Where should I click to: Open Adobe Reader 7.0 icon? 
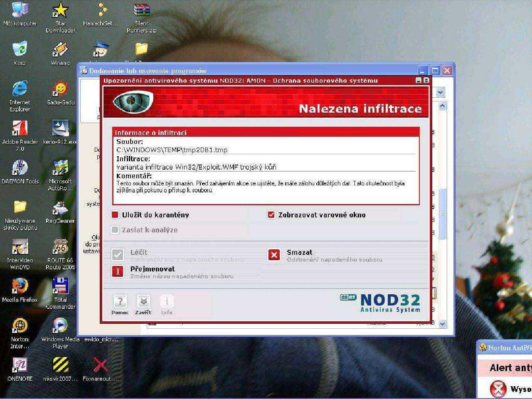[20, 135]
